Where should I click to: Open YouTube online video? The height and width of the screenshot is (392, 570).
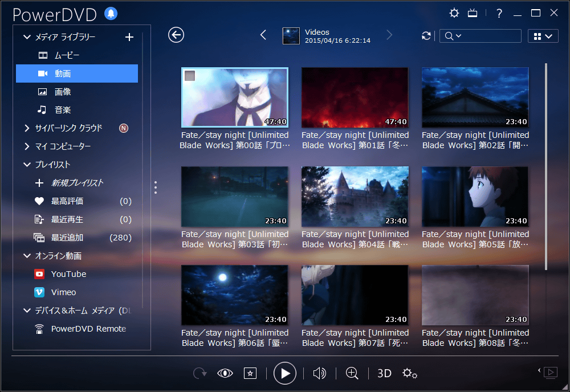(x=77, y=274)
